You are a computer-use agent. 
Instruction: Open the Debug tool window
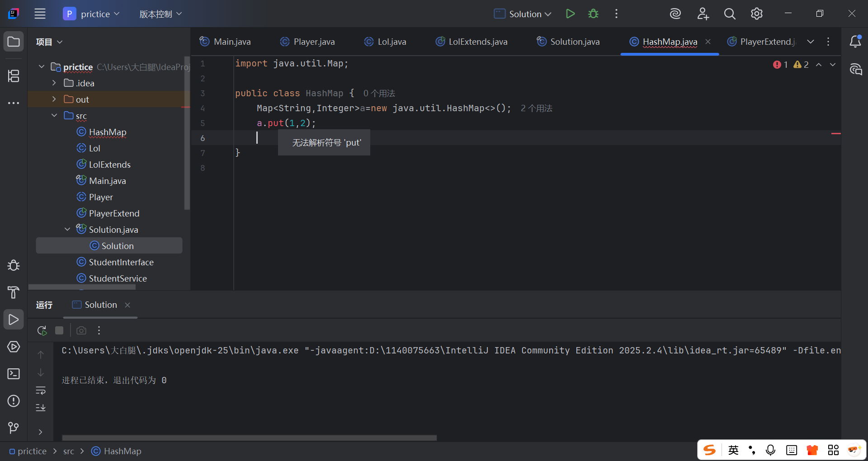[x=14, y=265]
